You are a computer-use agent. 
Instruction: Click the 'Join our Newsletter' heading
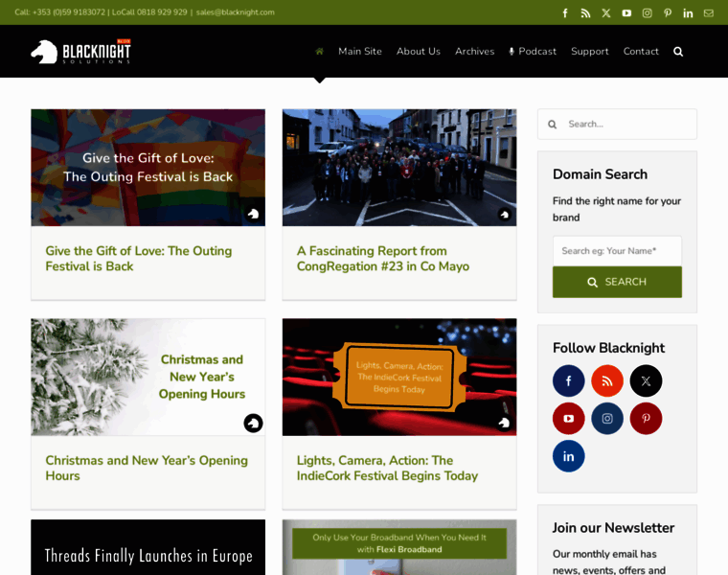(613, 528)
